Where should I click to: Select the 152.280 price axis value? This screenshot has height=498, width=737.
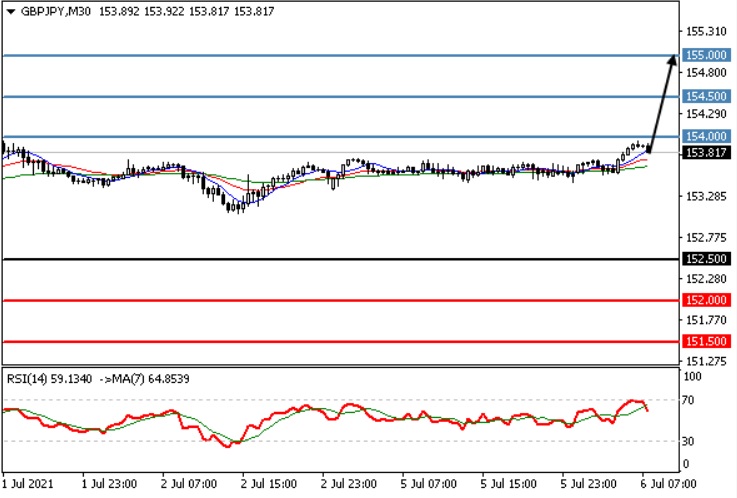pyautogui.click(x=706, y=279)
